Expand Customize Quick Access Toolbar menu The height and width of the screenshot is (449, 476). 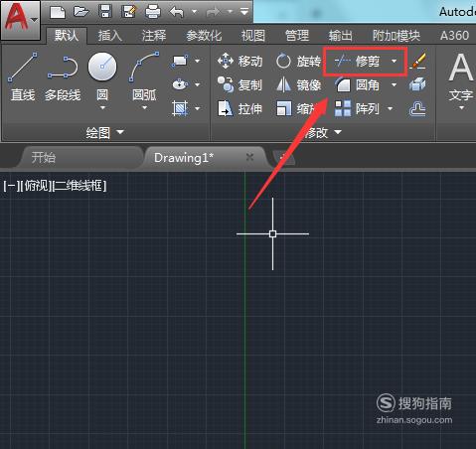244,12
